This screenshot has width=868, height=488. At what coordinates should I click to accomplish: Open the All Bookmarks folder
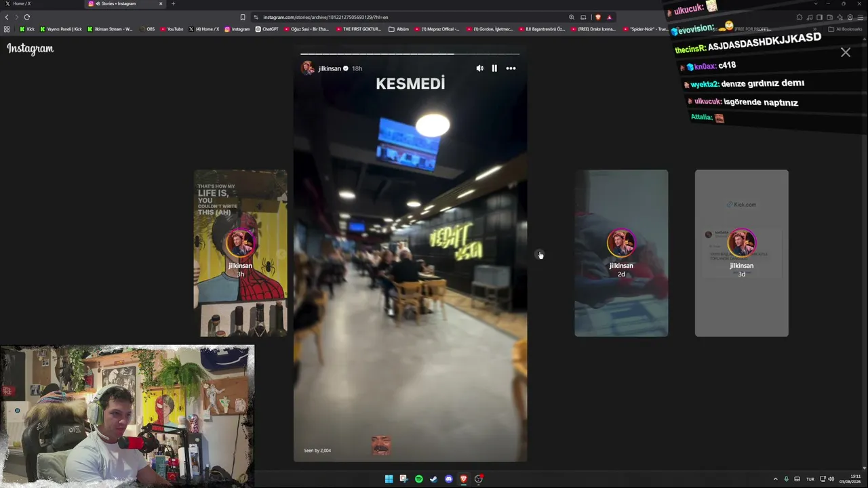(x=845, y=29)
